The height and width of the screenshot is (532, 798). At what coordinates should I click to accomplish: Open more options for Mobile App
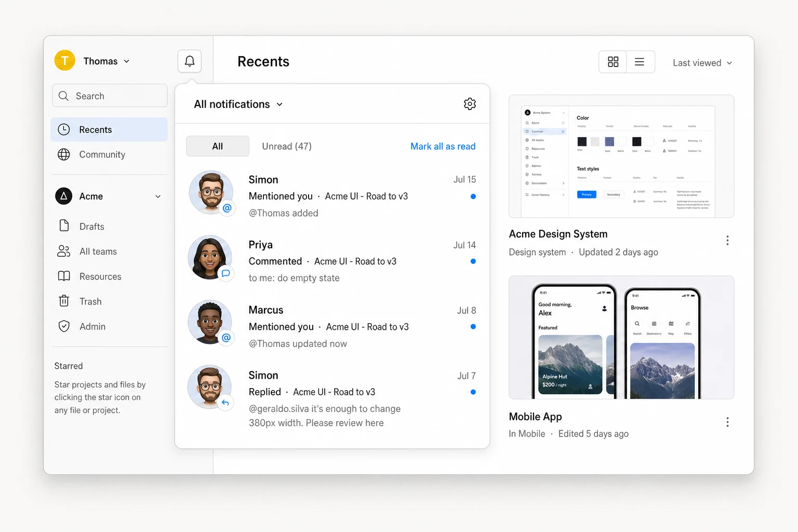click(727, 422)
